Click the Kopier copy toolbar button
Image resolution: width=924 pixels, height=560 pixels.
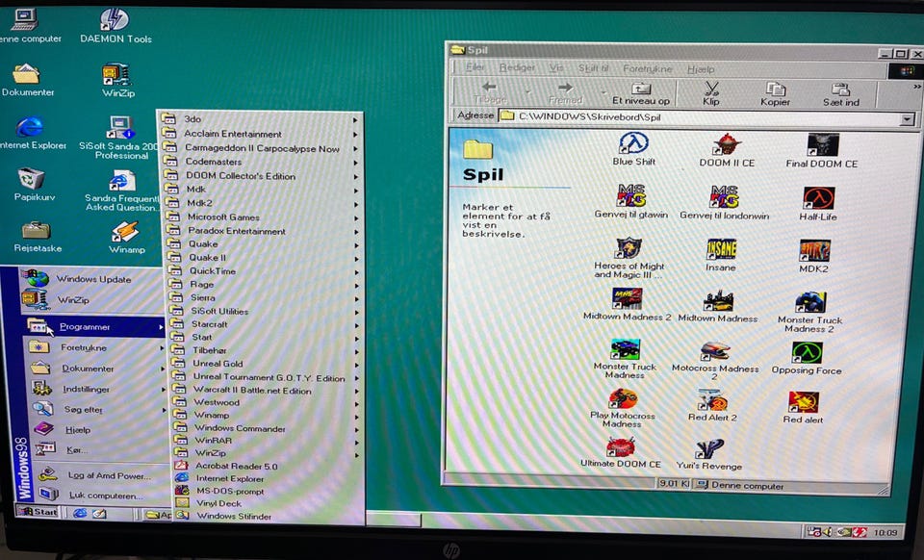[x=775, y=93]
